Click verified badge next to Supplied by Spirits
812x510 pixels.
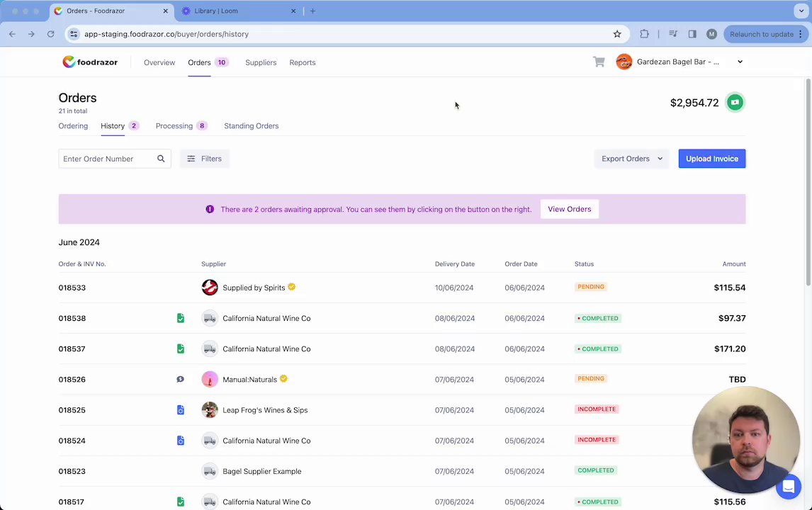pos(291,287)
